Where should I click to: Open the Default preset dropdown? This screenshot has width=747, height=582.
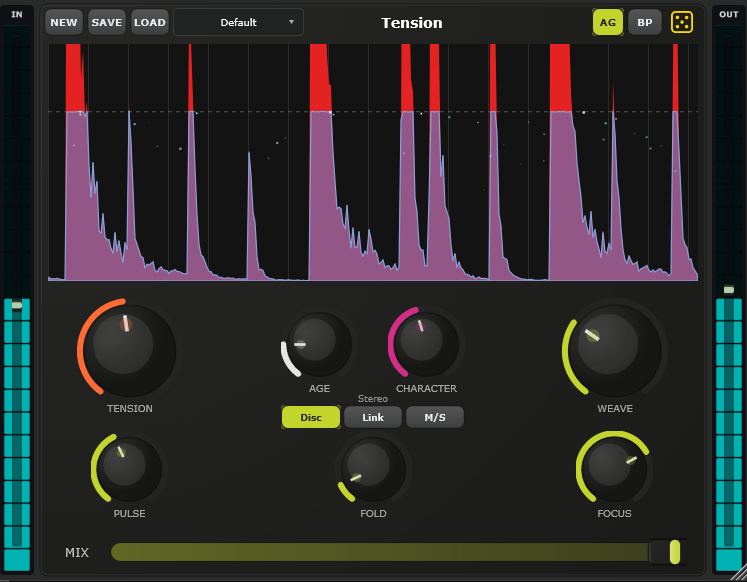tap(238, 22)
